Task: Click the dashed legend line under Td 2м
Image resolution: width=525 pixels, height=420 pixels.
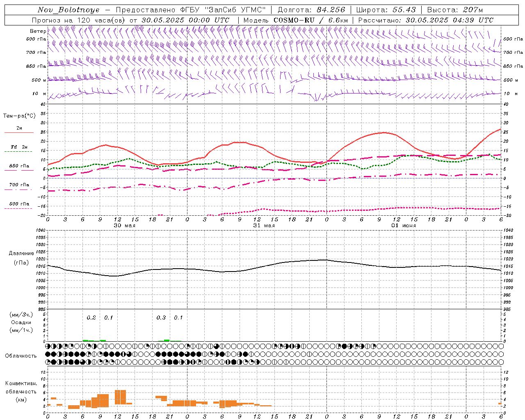Action: [x=19, y=152]
